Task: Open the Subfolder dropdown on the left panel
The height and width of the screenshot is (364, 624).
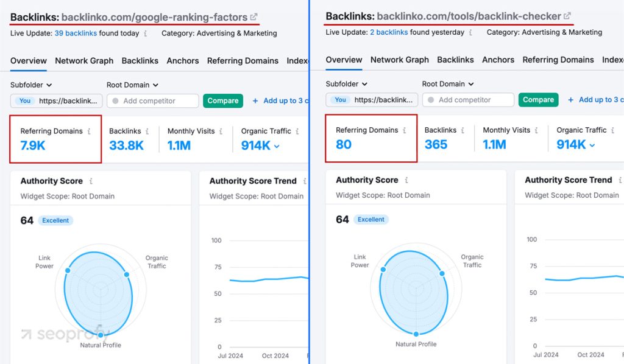Action: [x=30, y=85]
